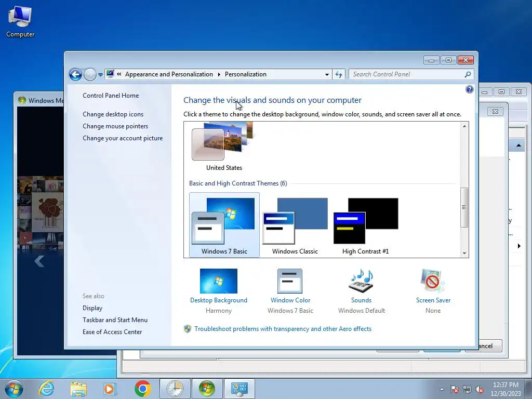
Task: Open Ease of Access Center link
Action: click(112, 332)
